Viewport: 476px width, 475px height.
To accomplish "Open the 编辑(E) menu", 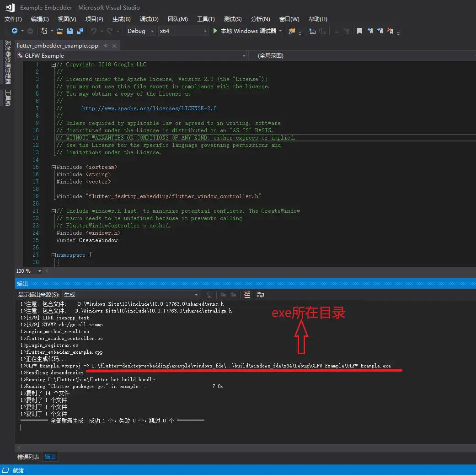I will 40,19.
